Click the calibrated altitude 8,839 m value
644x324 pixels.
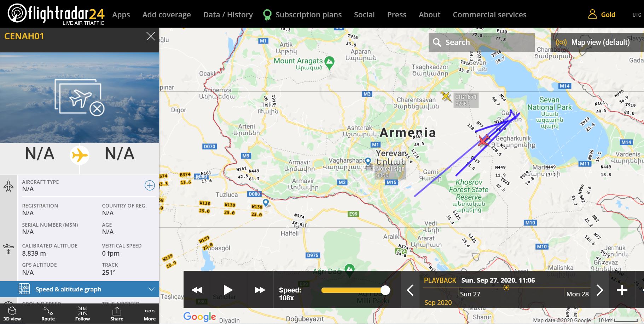point(34,253)
